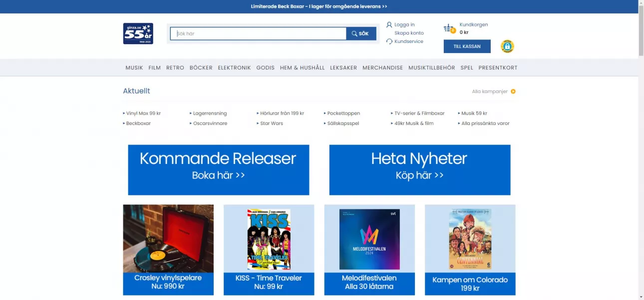Open the Crosley vinylspelare product image
The image size is (644, 300).
coord(168,238)
